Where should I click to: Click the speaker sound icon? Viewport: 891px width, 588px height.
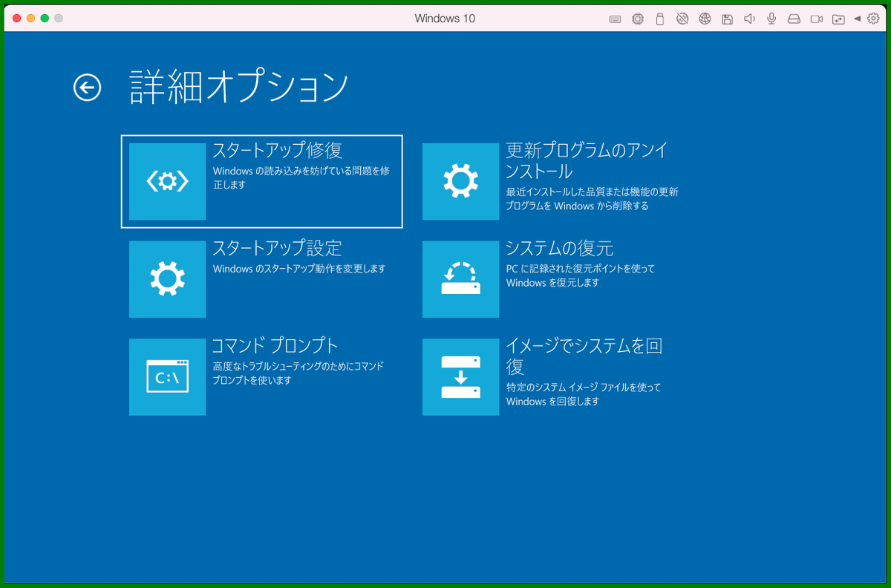(x=750, y=19)
